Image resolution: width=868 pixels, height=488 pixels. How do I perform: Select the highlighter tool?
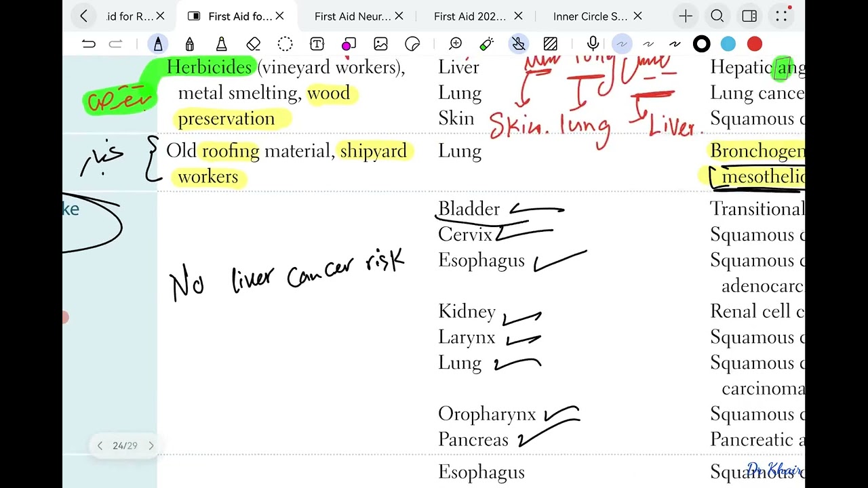tap(221, 44)
